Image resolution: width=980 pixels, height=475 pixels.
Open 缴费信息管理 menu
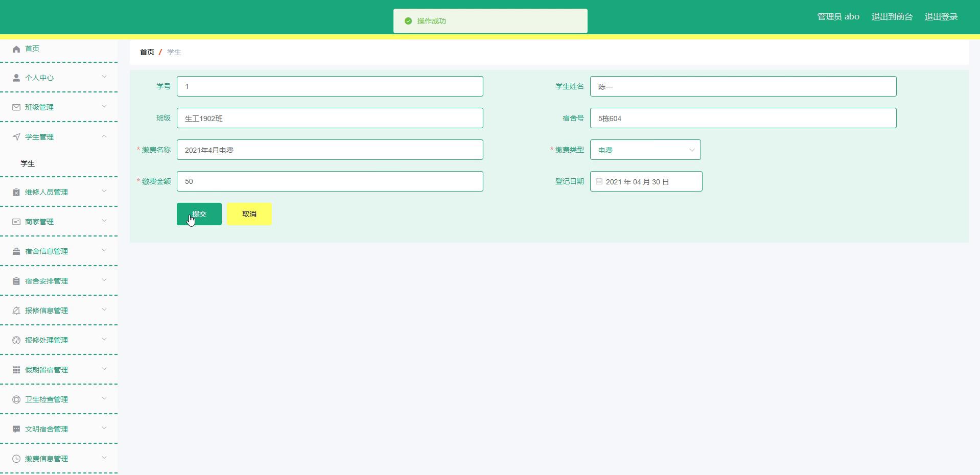click(x=59, y=459)
